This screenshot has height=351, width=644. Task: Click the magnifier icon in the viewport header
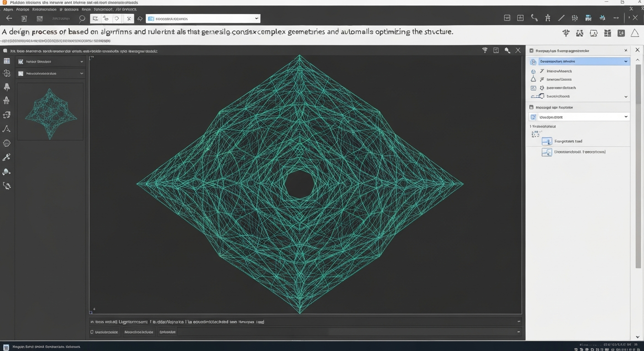pos(507,51)
